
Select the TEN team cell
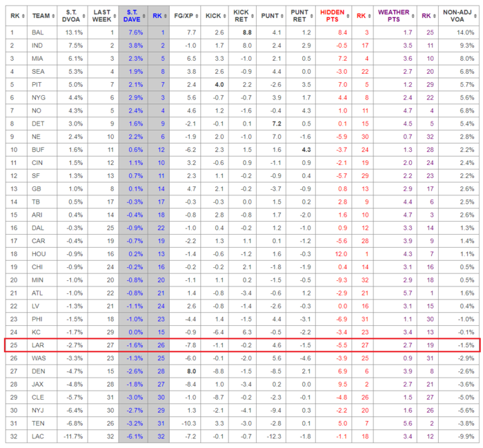(x=42, y=423)
